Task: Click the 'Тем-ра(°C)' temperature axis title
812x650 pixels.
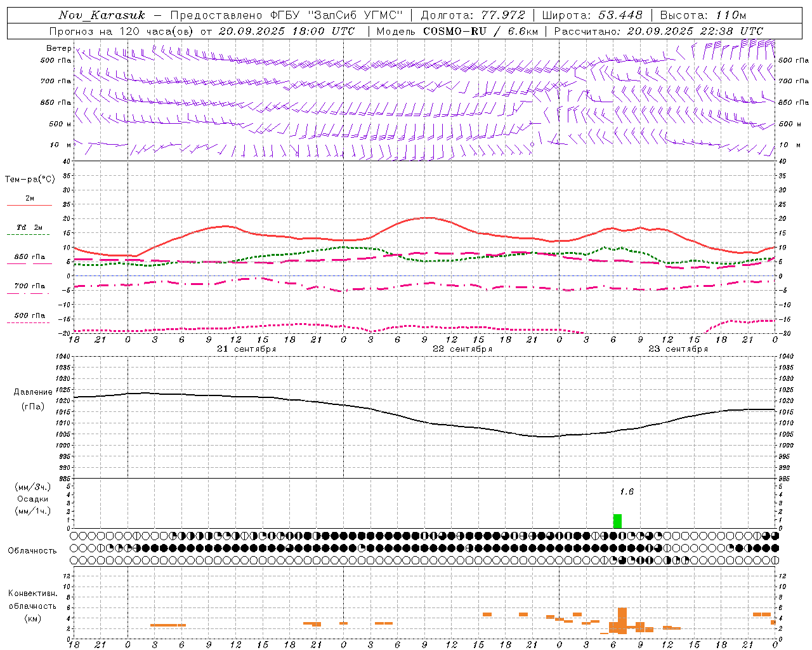Action: coord(30,180)
